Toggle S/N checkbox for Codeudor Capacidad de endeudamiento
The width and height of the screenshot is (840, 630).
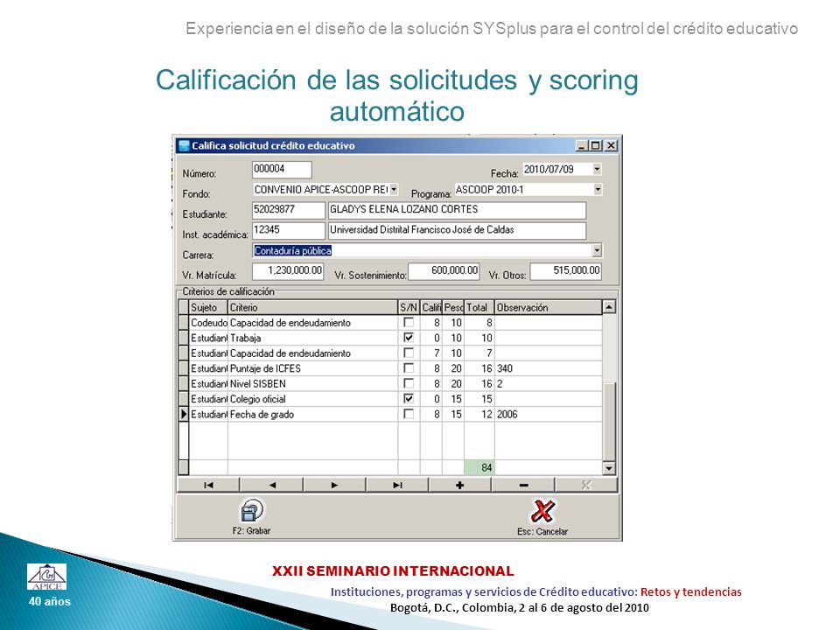[x=409, y=323]
